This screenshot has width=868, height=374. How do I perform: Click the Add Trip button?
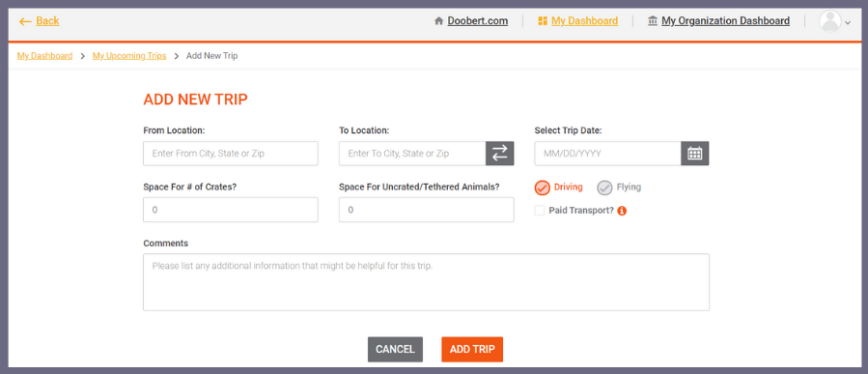[x=472, y=350]
